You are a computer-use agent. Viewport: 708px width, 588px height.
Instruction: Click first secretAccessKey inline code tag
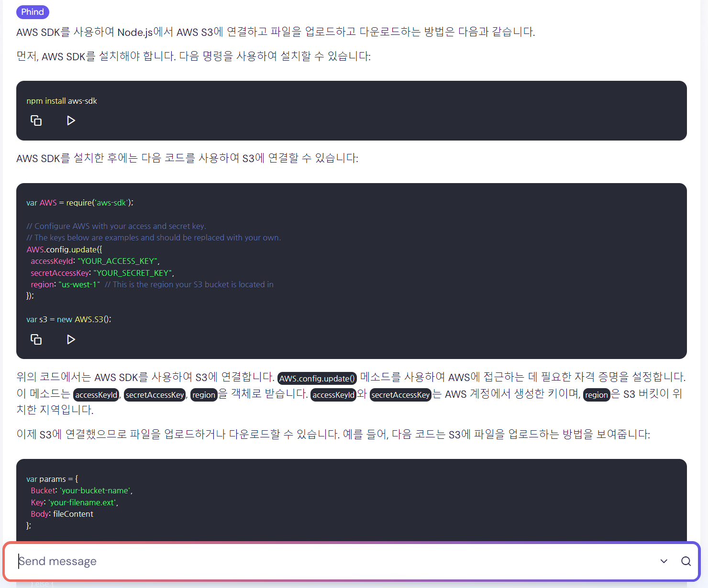click(x=155, y=395)
